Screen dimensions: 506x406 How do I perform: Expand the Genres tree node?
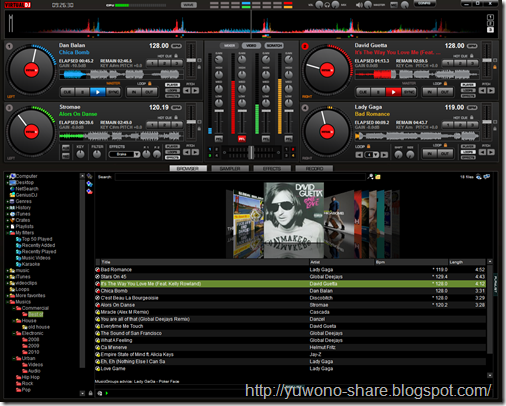click(7, 202)
